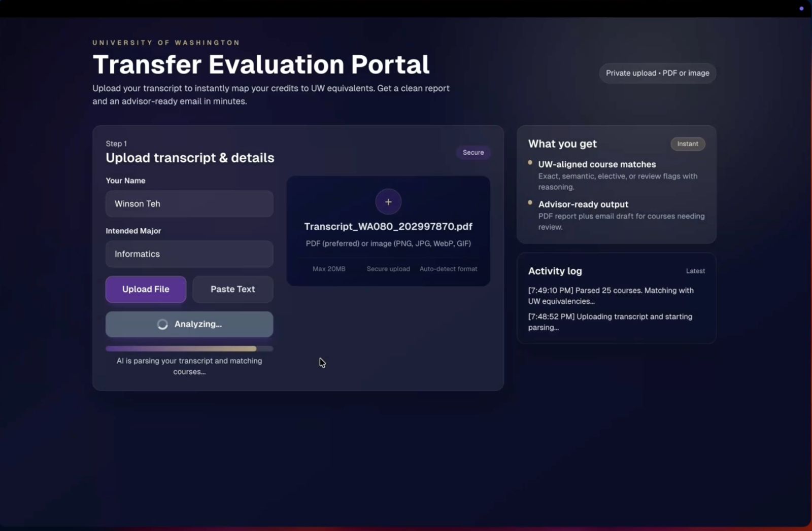Click the What you get heading
This screenshot has width=812, height=531.
pyautogui.click(x=562, y=144)
